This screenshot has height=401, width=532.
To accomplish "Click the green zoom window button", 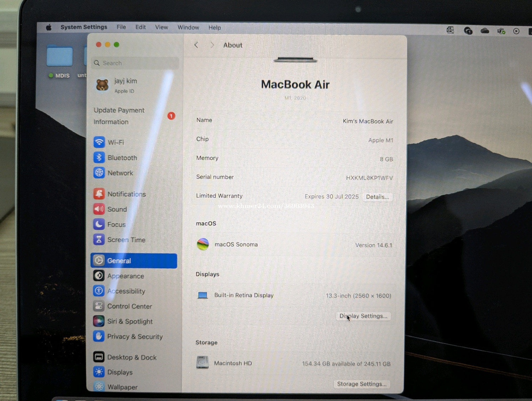I will point(116,44).
